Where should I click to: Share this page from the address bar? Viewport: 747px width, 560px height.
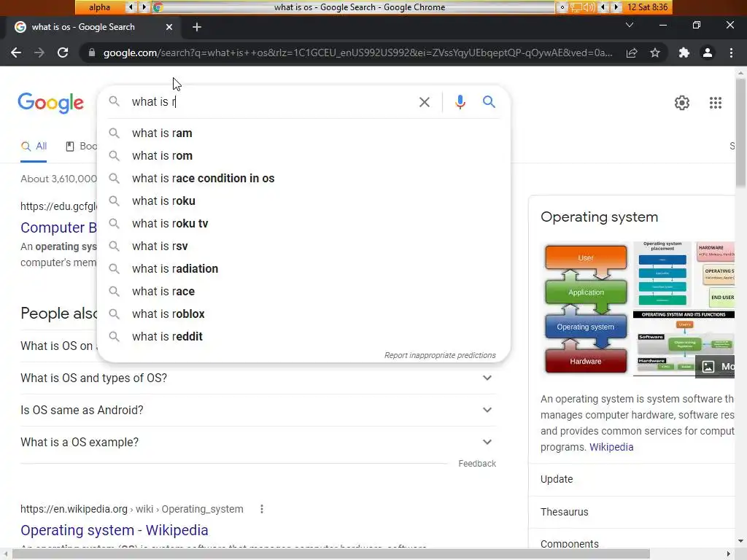point(632,52)
